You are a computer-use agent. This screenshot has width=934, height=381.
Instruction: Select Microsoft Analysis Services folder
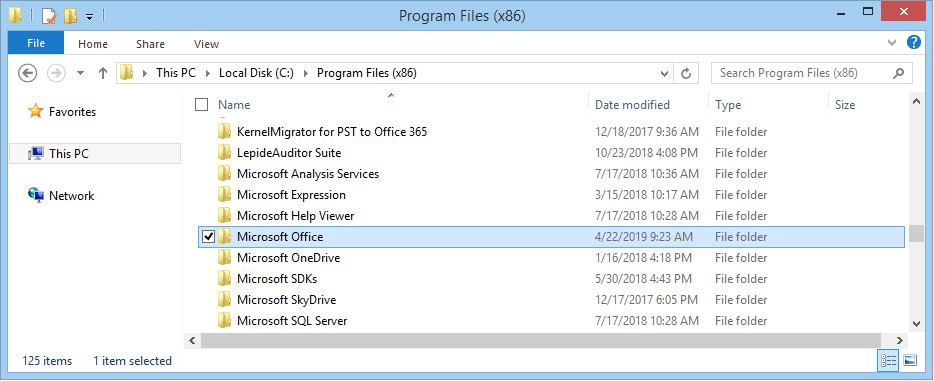(x=308, y=174)
